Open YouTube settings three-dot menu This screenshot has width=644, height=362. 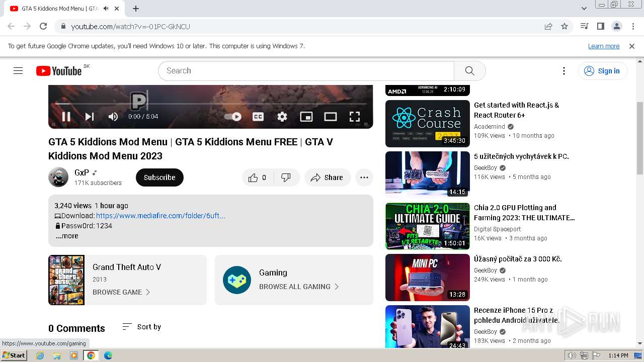[x=564, y=71]
